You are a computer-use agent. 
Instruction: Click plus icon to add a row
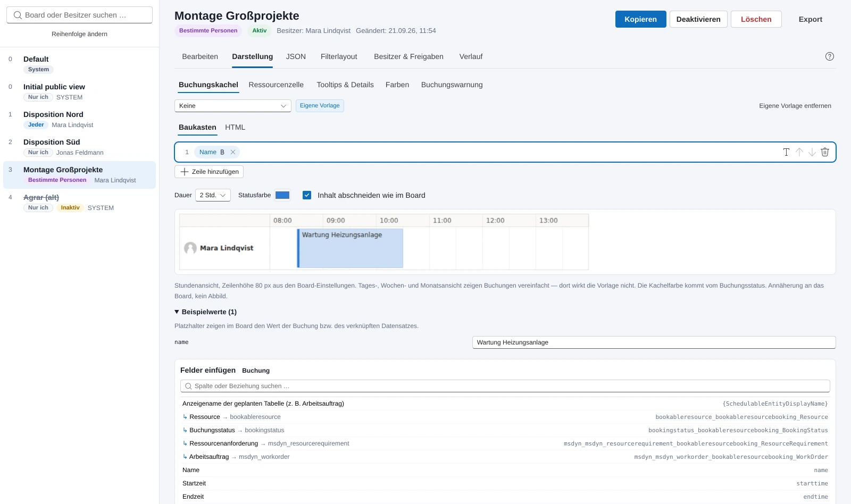pos(185,172)
